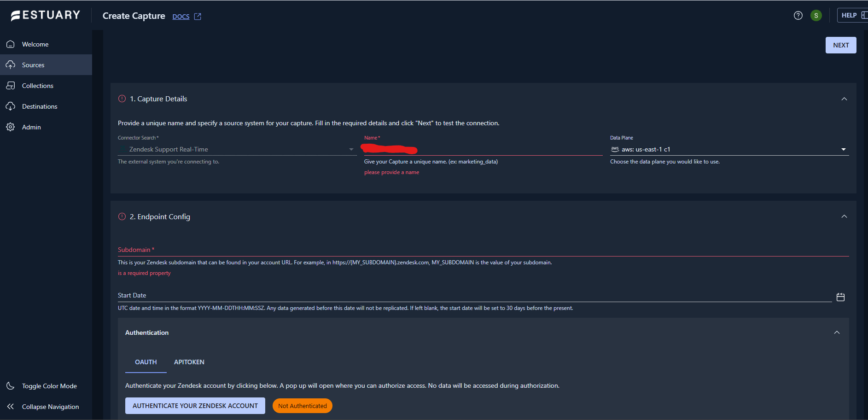Open the help question mark icon
Viewport: 868px width, 420px height.
798,15
